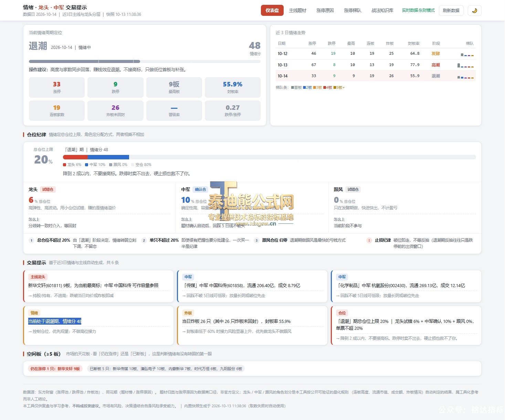Screen dimensions: 505x420
Task: Open the 主线龙头 新华文轩 tip card
Action: point(98,286)
